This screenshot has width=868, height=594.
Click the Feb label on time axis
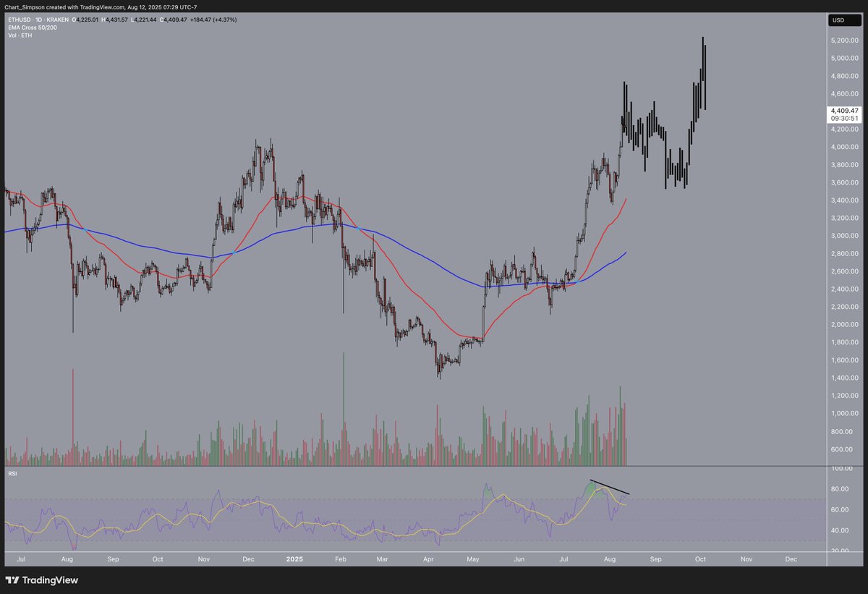(341, 559)
